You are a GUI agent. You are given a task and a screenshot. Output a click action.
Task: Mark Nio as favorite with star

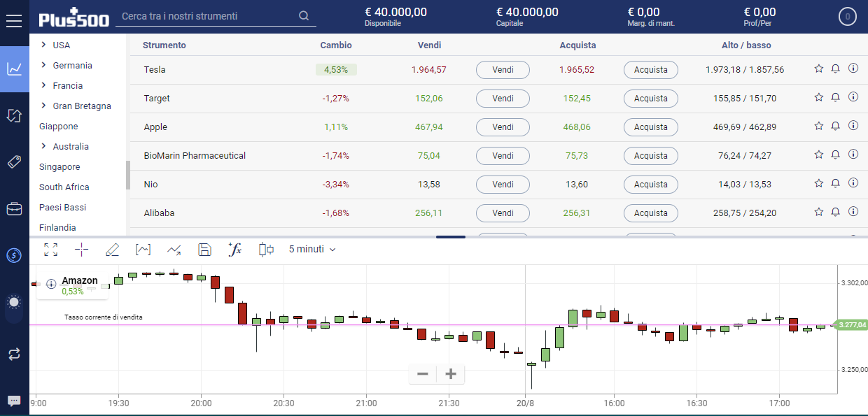pyautogui.click(x=819, y=183)
